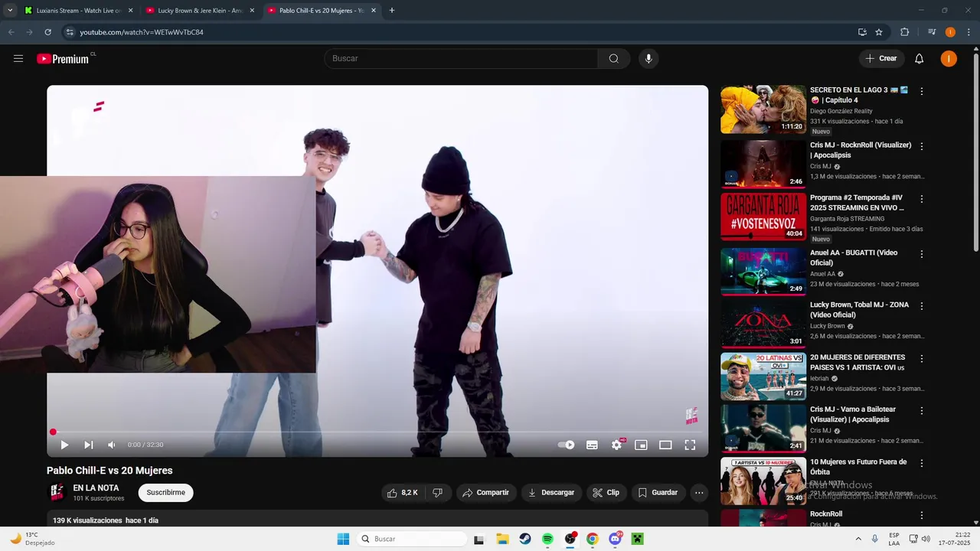This screenshot has width=980, height=551.
Task: Open Spotify from taskbar
Action: click(547, 539)
